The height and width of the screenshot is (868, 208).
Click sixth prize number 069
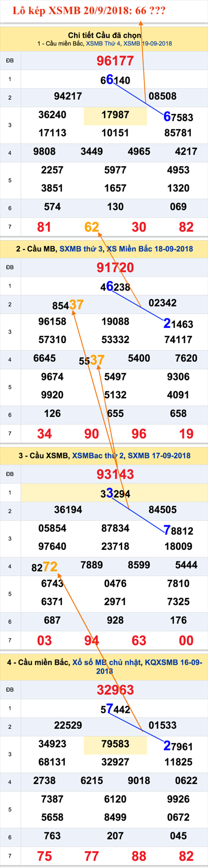click(x=178, y=207)
